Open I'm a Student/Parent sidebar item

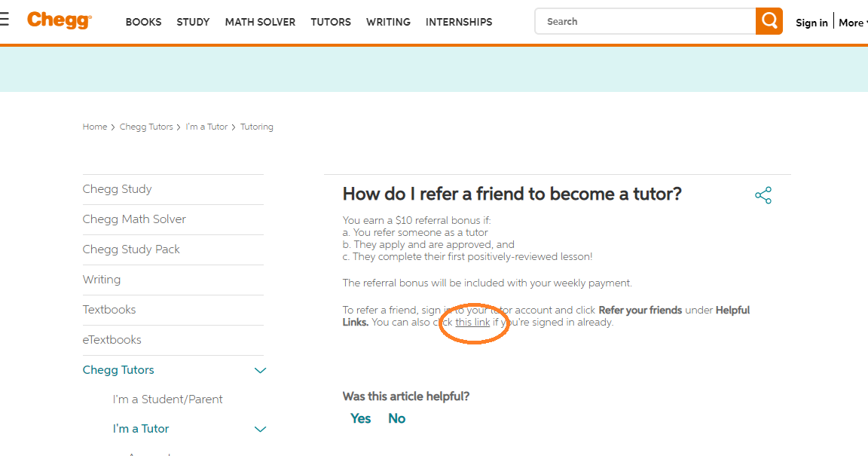[167, 399]
